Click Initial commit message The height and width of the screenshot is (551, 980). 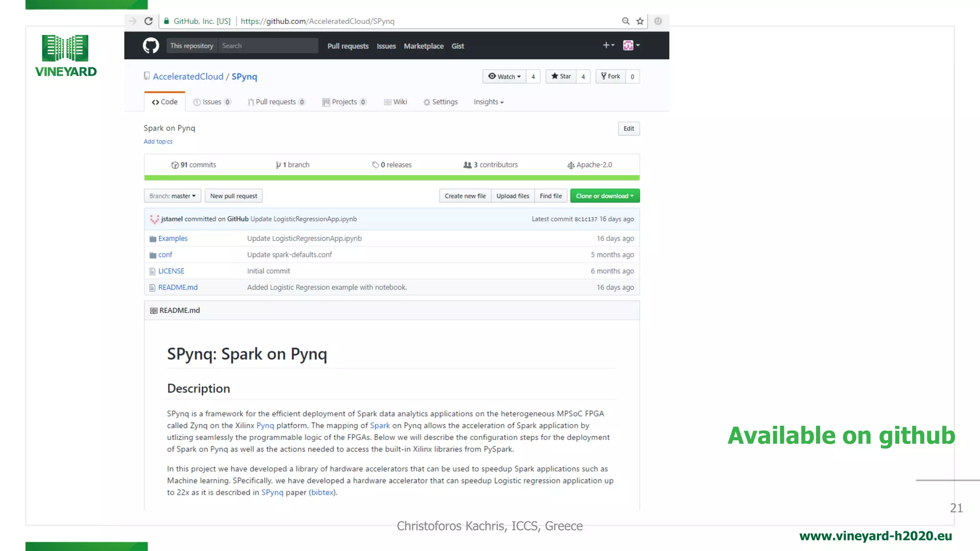[268, 271]
